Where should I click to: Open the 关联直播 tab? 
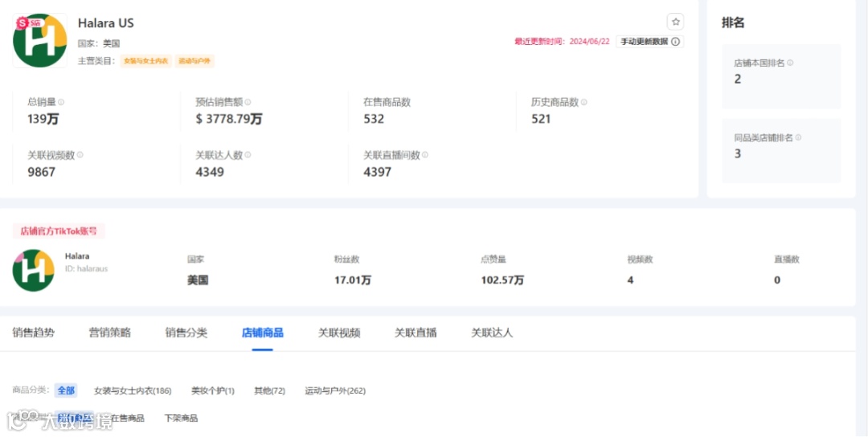pyautogui.click(x=416, y=333)
